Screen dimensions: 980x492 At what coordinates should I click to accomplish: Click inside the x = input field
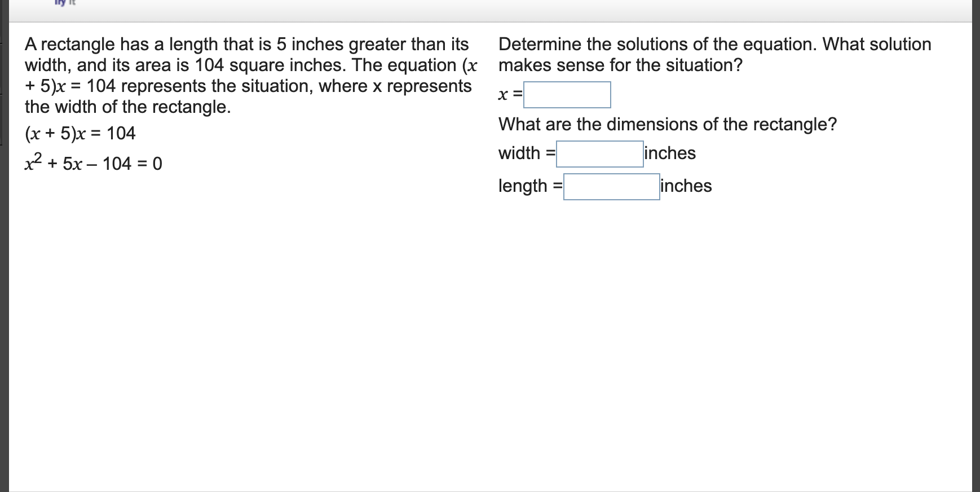tap(567, 95)
